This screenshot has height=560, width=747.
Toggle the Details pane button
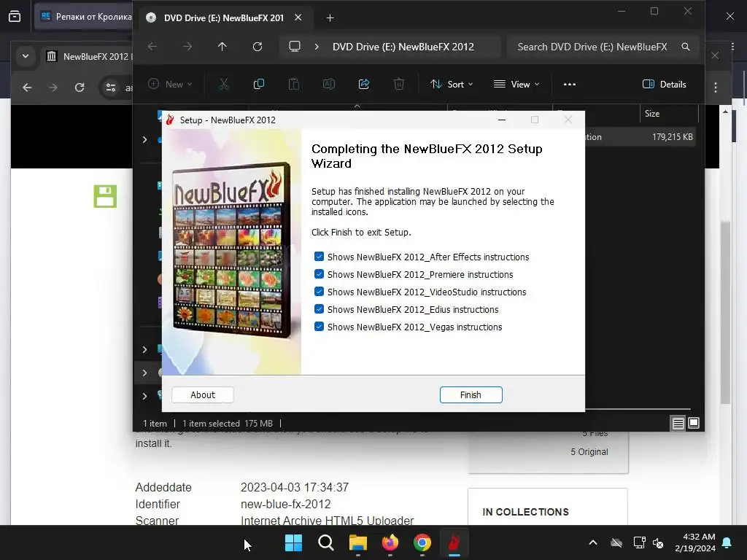[664, 85]
